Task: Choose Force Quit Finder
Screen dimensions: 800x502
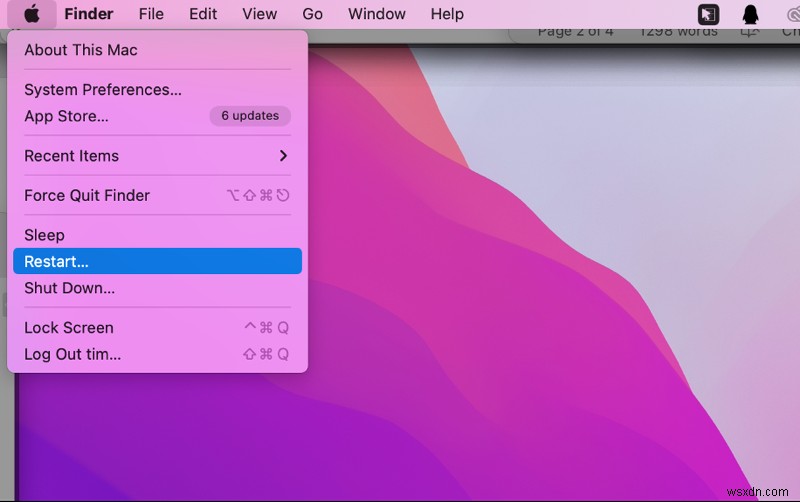Action: point(157,195)
